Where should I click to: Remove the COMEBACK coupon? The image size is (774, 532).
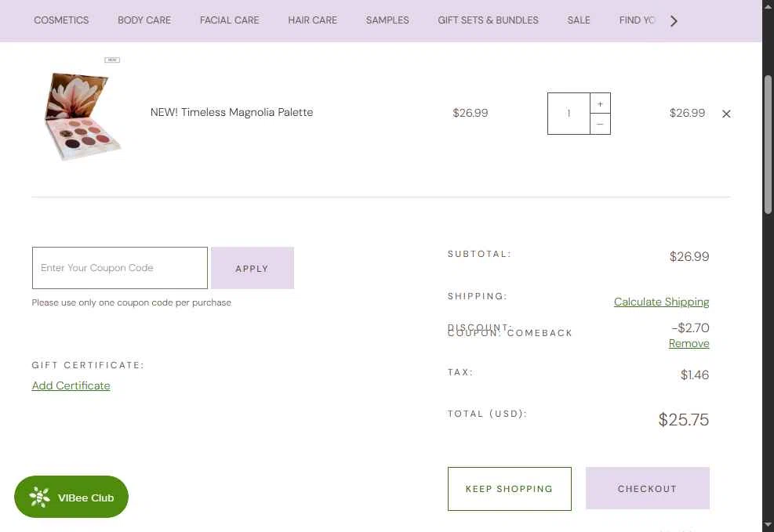(689, 343)
